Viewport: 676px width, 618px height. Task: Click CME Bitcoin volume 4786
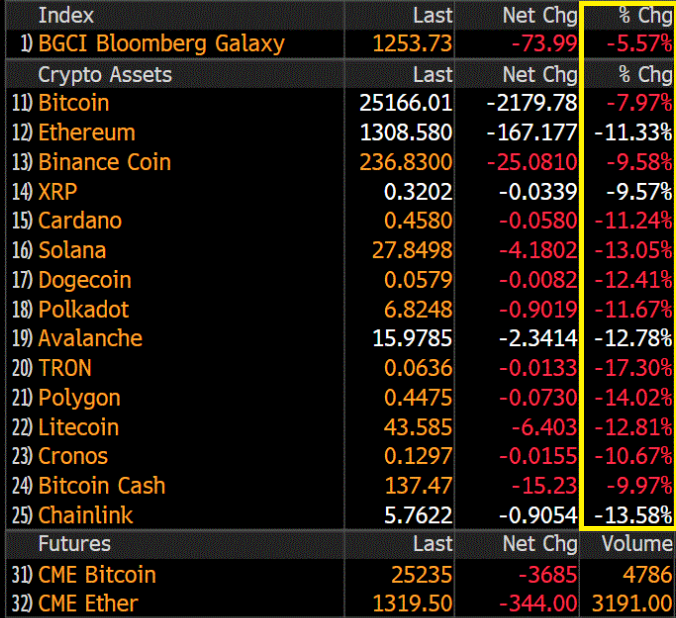(x=647, y=575)
